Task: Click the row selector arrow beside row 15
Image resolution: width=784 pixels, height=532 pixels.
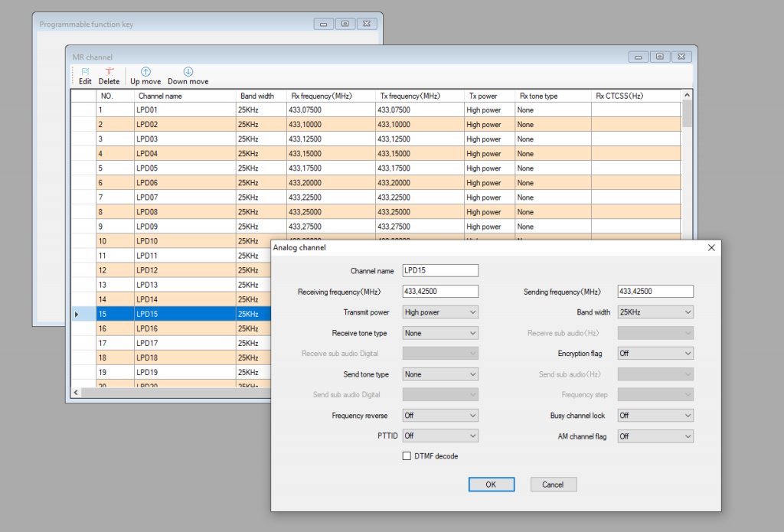Action: pos(77,314)
